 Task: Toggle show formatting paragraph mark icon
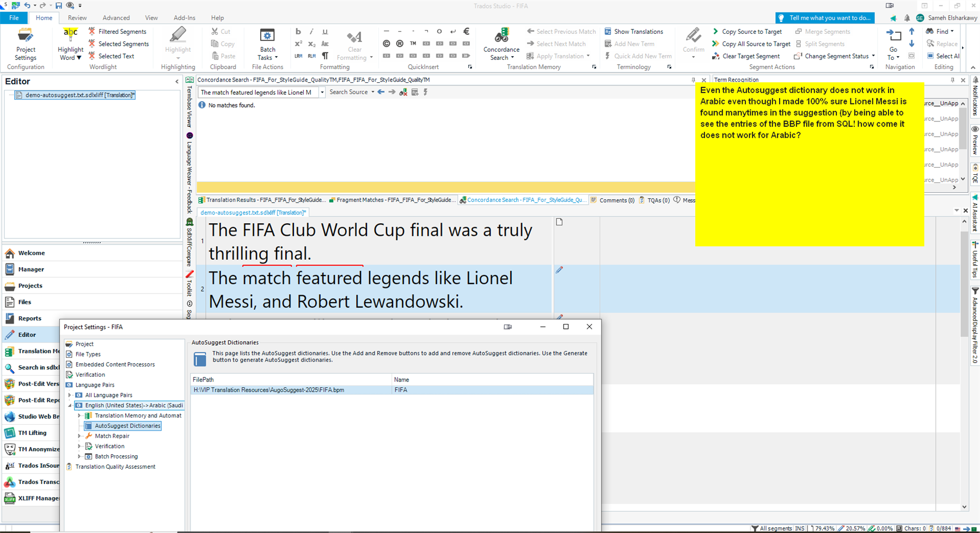tap(325, 56)
